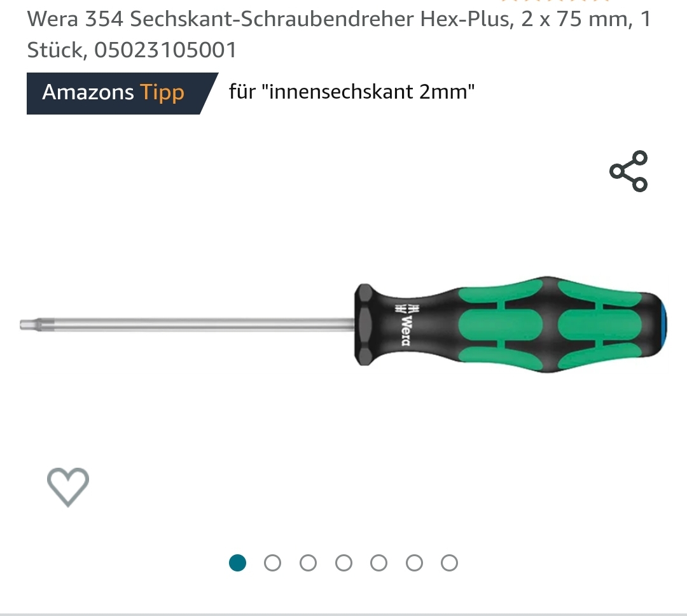Show the last image via seventh dot
Image resolution: width=687 pixels, height=616 pixels.
[449, 563]
